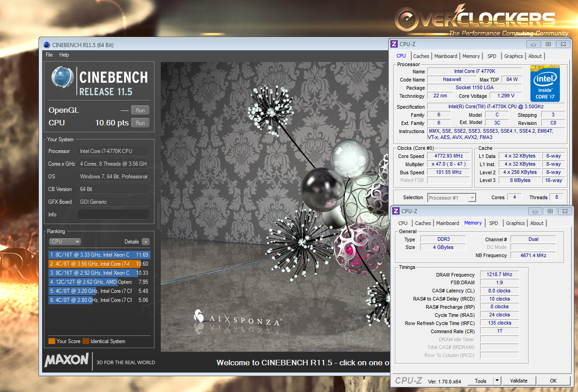
Task: Select ranking row 1 Intel Xeon 3.33 GHz
Action: click(99, 255)
